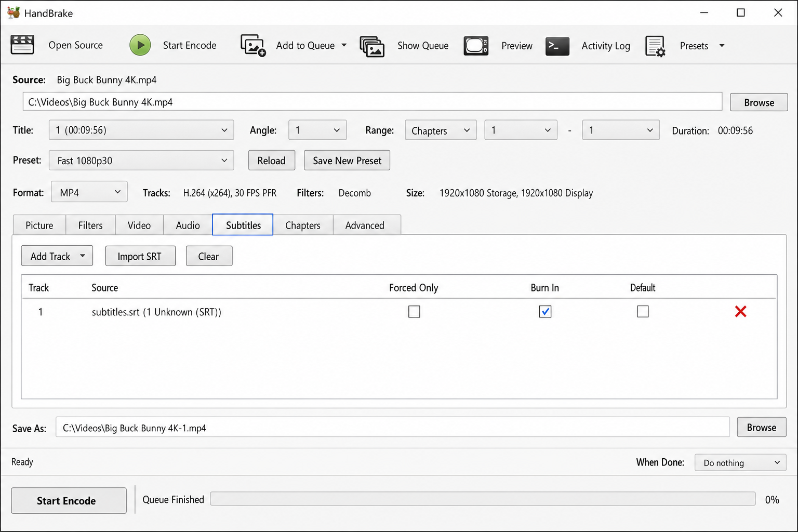Expand the Add to Queue dropdown arrow

344,45
